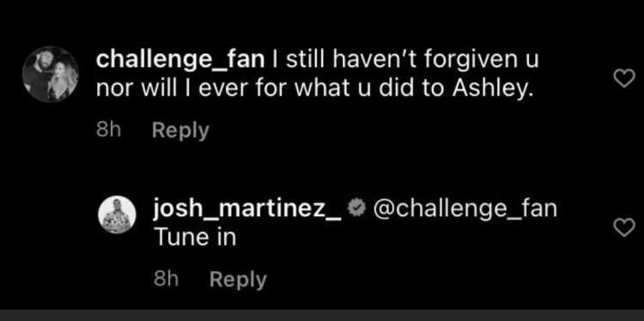Reply to josh_martinez_'s 'Tune in' comment

(x=238, y=281)
